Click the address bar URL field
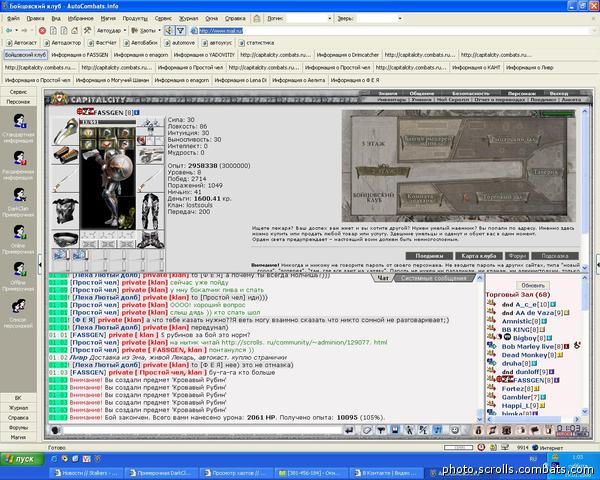The image size is (600, 480). (392, 30)
